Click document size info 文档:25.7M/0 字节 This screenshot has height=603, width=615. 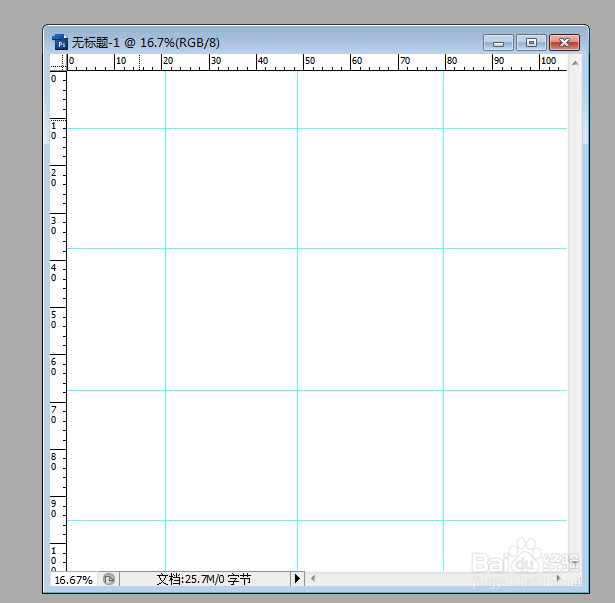click(x=204, y=579)
